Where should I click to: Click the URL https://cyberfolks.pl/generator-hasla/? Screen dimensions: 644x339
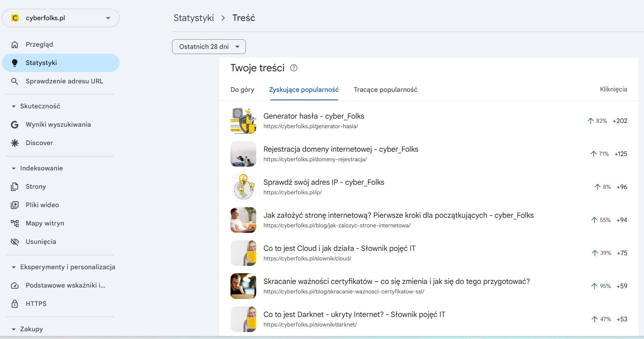pyautogui.click(x=311, y=126)
